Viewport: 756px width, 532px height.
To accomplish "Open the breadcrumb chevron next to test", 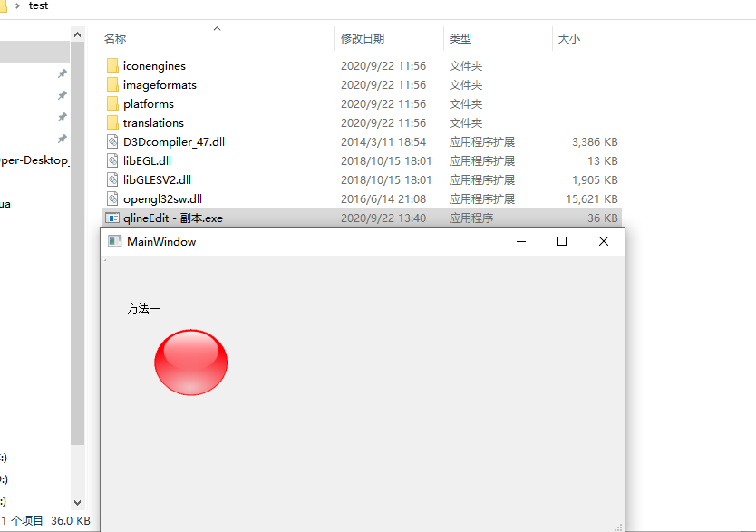I will pos(19,6).
